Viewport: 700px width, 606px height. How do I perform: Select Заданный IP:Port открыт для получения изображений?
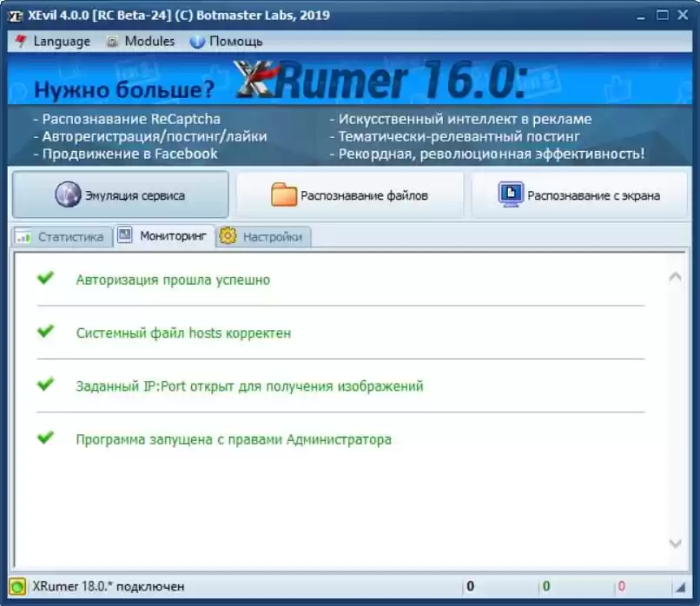[x=249, y=386]
